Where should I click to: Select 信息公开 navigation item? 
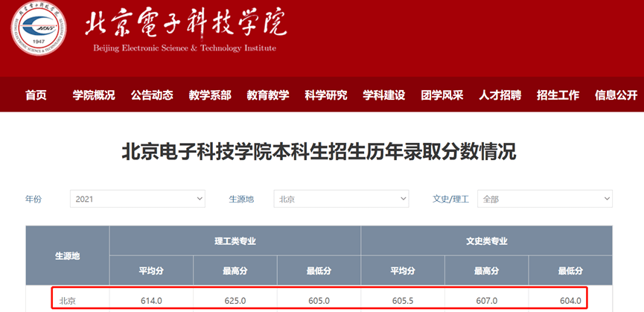coord(616,95)
